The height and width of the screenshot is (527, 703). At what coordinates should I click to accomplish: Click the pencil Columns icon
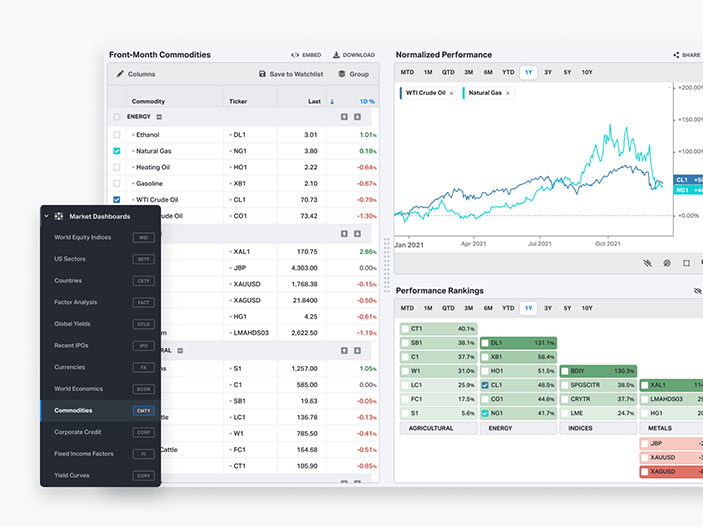coord(120,74)
